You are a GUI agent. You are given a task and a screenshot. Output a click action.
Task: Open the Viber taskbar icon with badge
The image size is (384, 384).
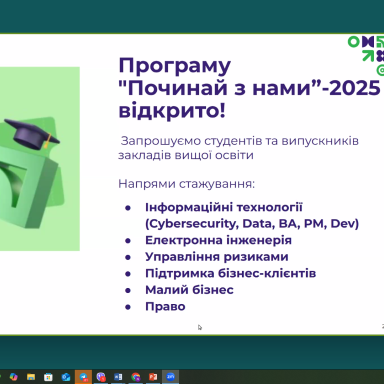(x=101, y=377)
